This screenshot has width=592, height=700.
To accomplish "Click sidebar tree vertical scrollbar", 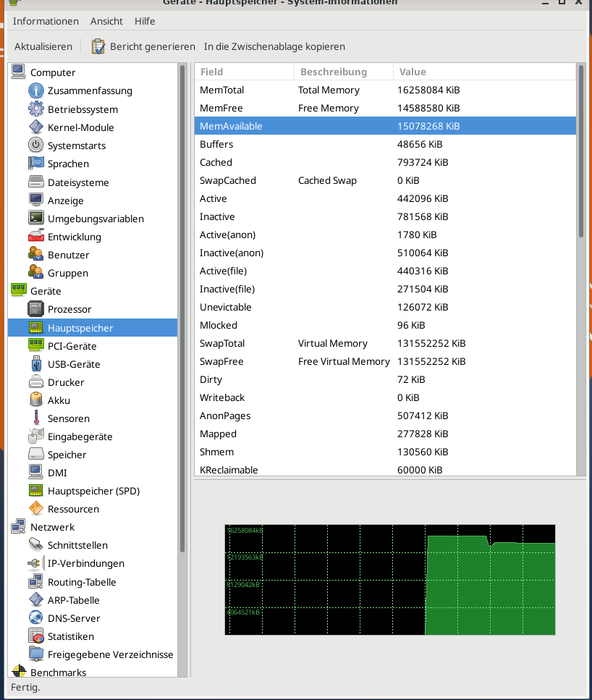I will coord(182,308).
